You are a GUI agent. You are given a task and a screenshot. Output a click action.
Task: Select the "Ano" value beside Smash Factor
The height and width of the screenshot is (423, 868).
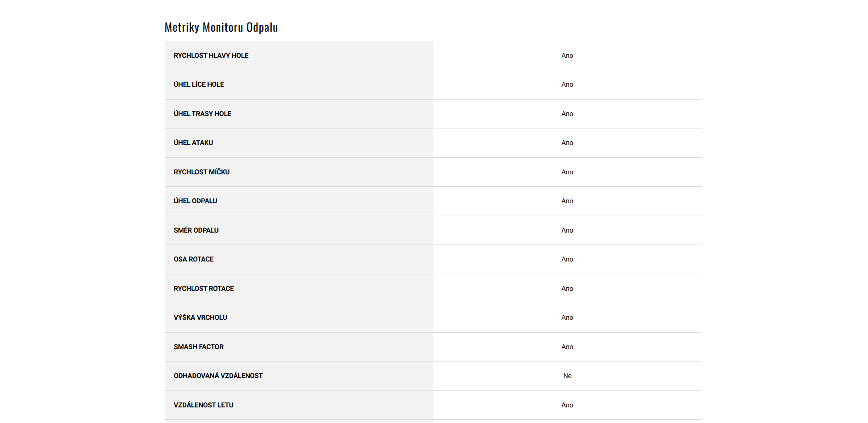[567, 347]
